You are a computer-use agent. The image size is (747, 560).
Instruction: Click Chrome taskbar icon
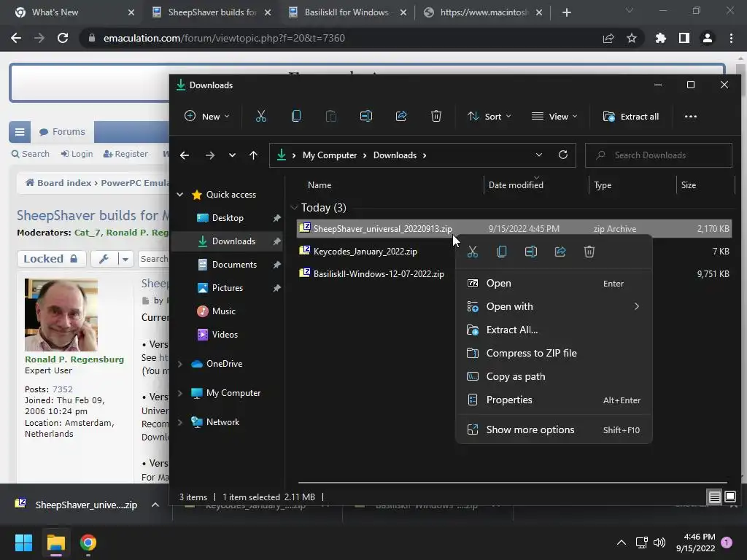coord(88,542)
